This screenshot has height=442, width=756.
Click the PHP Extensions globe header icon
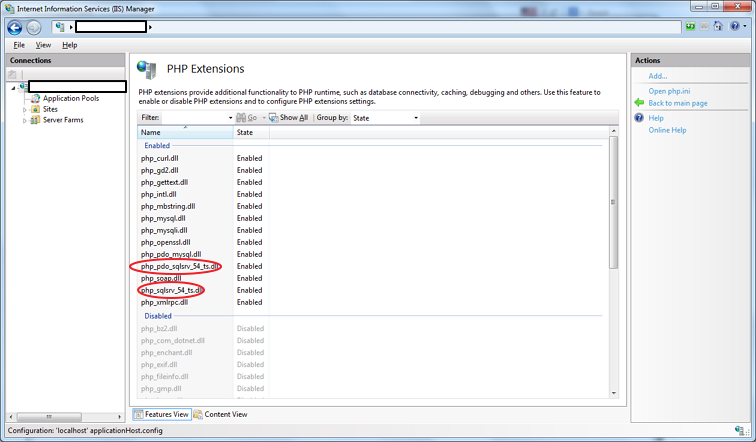click(x=147, y=69)
